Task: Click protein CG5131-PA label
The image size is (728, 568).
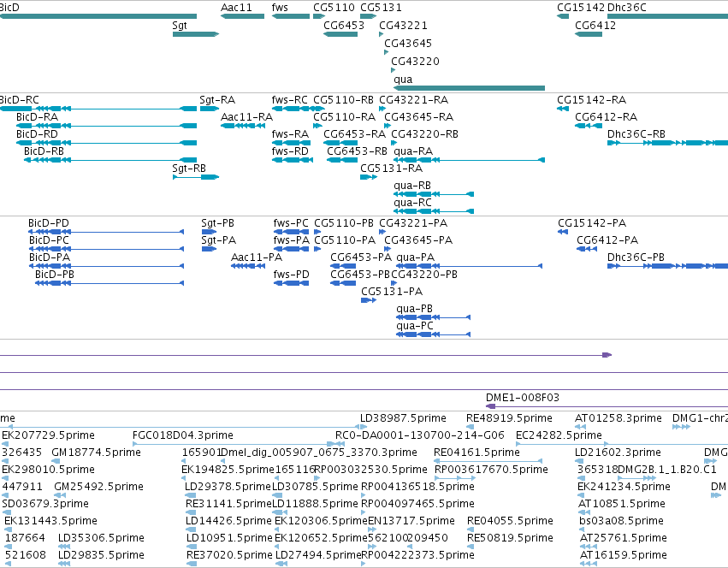Action: pos(392,292)
